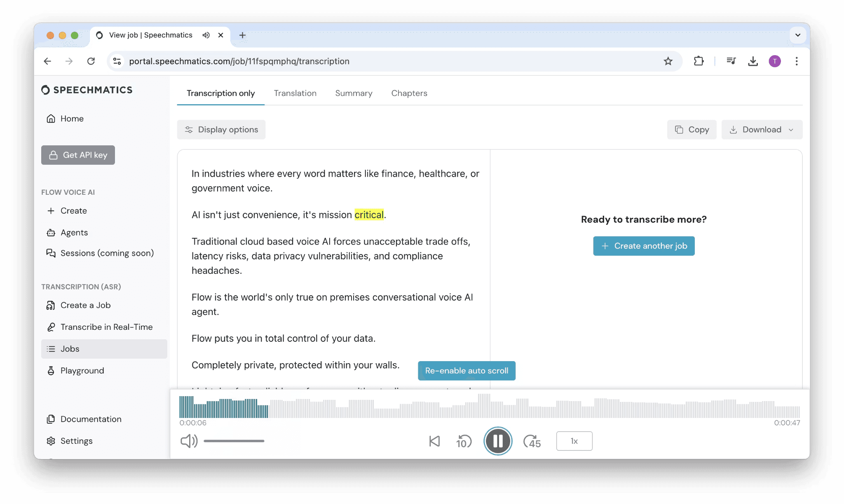The image size is (844, 504).
Task: Click the Get API key button
Action: [x=78, y=155]
